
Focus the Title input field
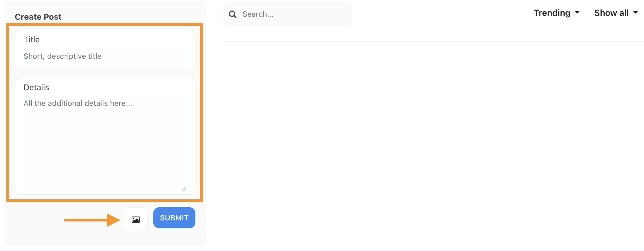105,49
